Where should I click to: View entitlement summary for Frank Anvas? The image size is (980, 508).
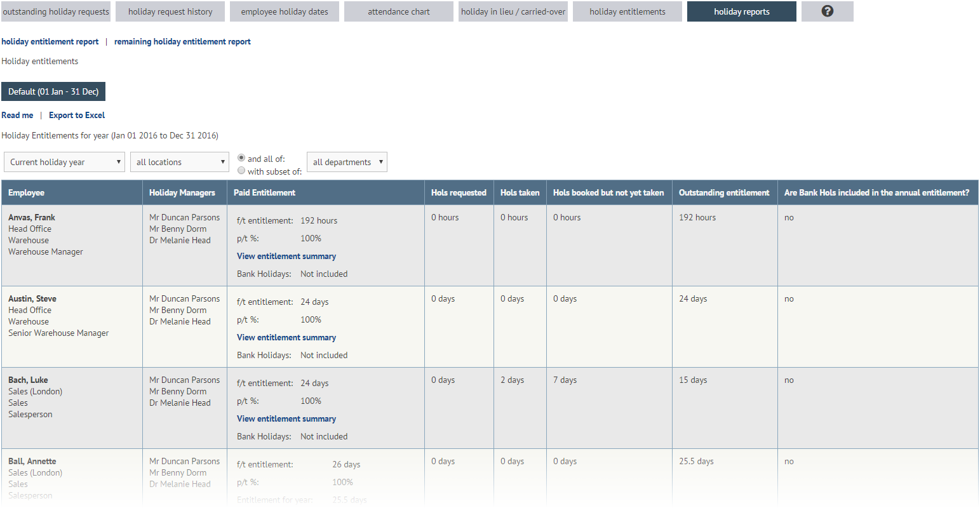(x=286, y=257)
